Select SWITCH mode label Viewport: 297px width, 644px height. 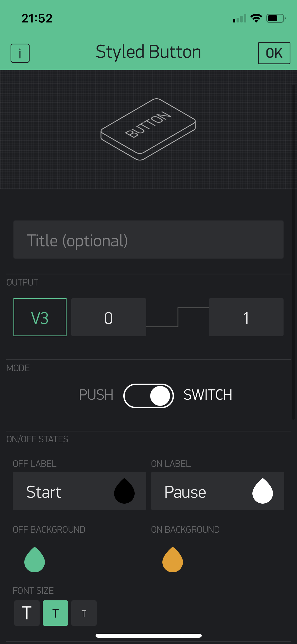coord(208,395)
